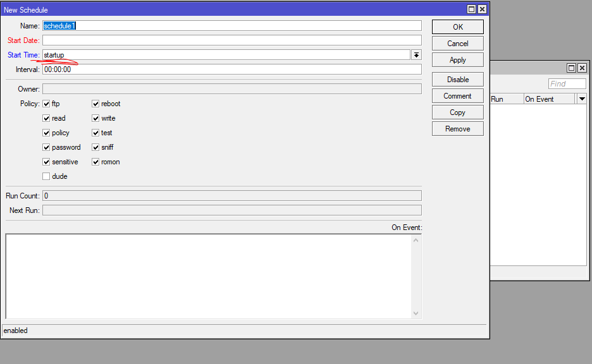Uncheck the write policy checkbox
592x364 pixels.
(96, 118)
